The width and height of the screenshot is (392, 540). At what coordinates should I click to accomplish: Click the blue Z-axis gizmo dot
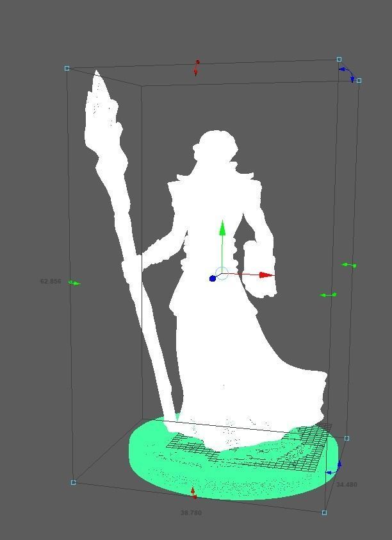pos(213,278)
